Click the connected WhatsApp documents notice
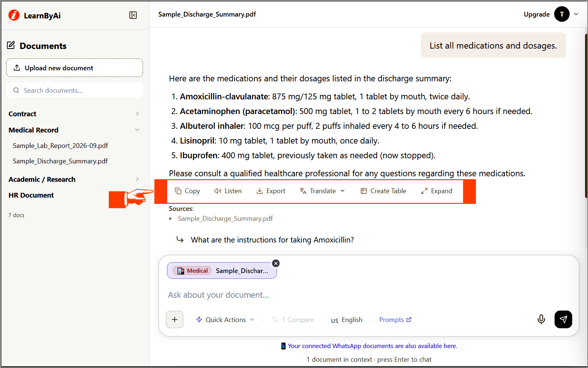The height and width of the screenshot is (368, 588). [369, 346]
